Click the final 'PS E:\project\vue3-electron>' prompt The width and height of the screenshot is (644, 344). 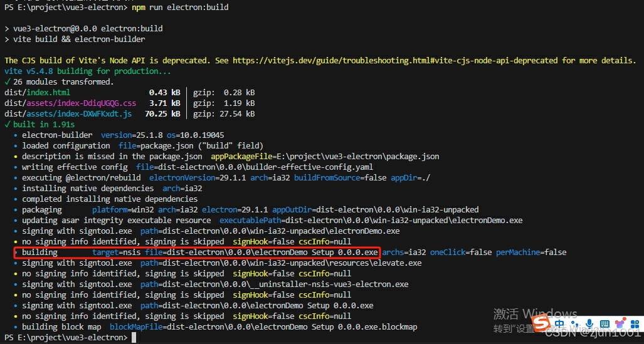tap(66, 338)
